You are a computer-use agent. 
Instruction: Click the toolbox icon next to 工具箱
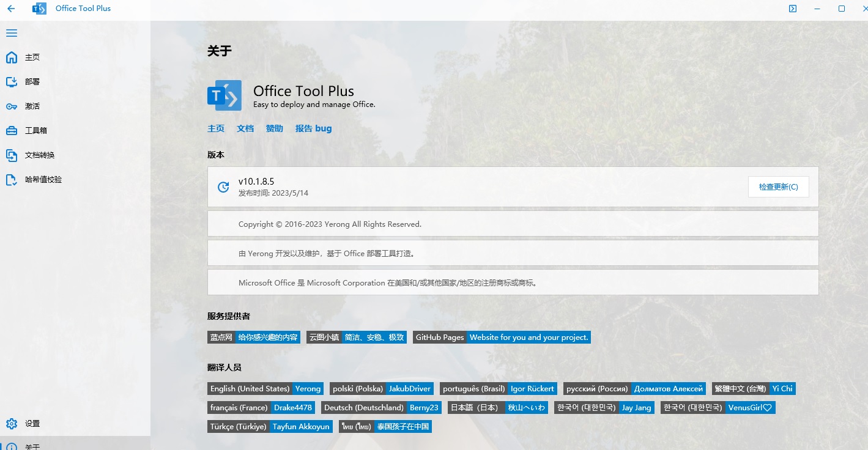pyautogui.click(x=12, y=130)
